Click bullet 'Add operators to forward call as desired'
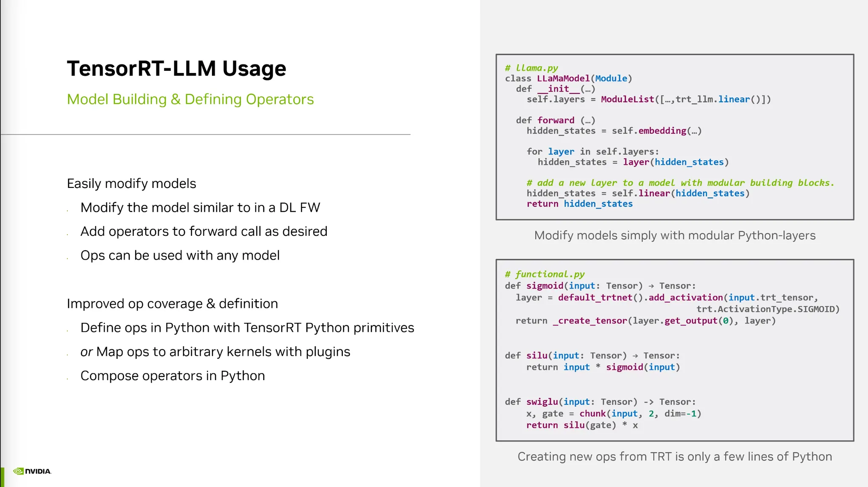 204,232
